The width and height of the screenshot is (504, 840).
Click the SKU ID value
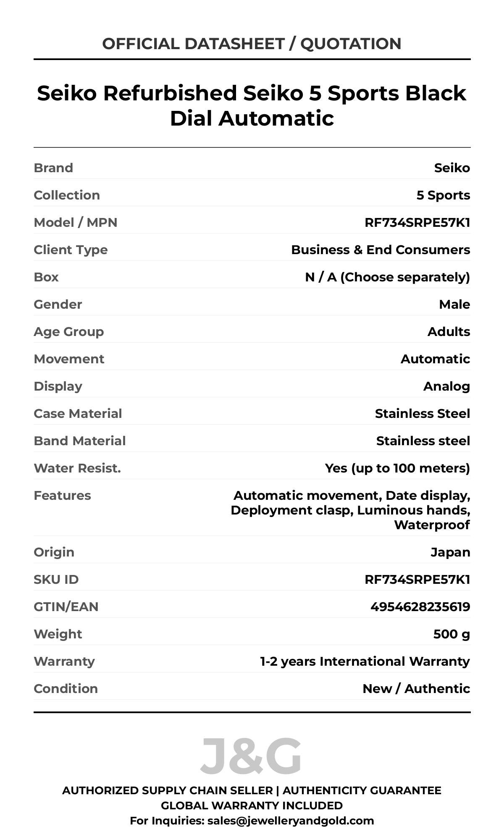click(x=417, y=579)
